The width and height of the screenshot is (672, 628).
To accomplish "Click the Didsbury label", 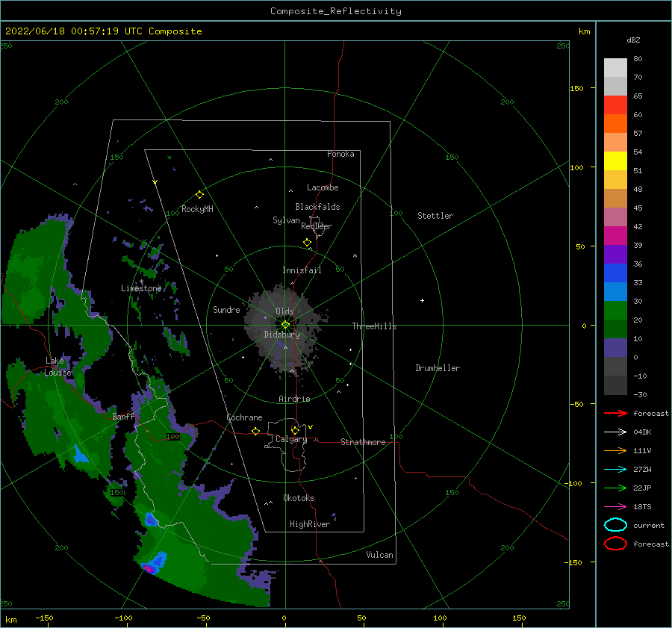I will 281,335.
